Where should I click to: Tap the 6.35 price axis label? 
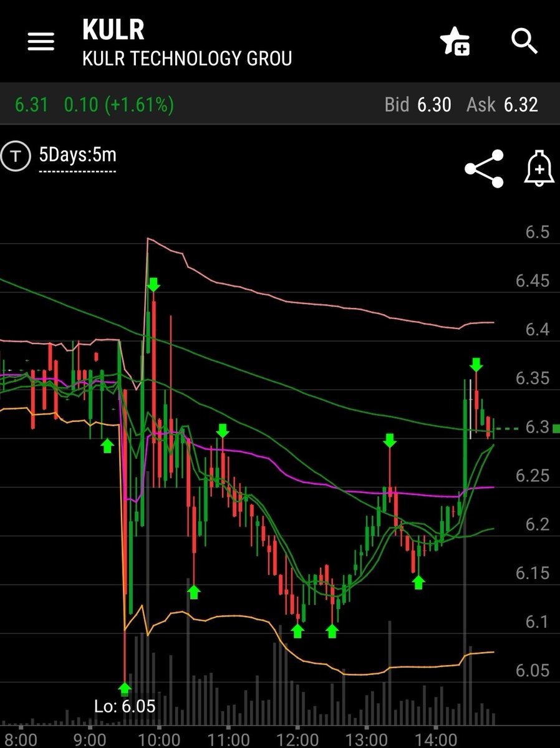coord(533,378)
